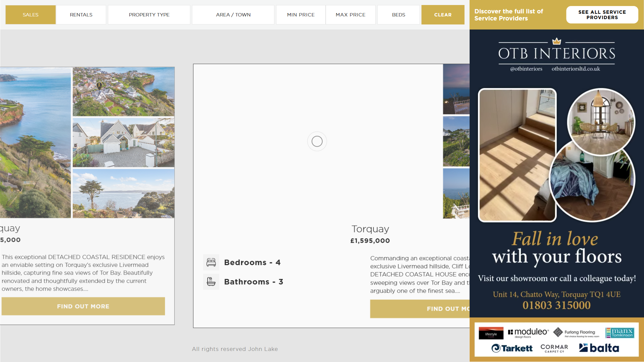Click the bed icon next to Bedrooms
This screenshot has width=644, height=362.
(211, 262)
